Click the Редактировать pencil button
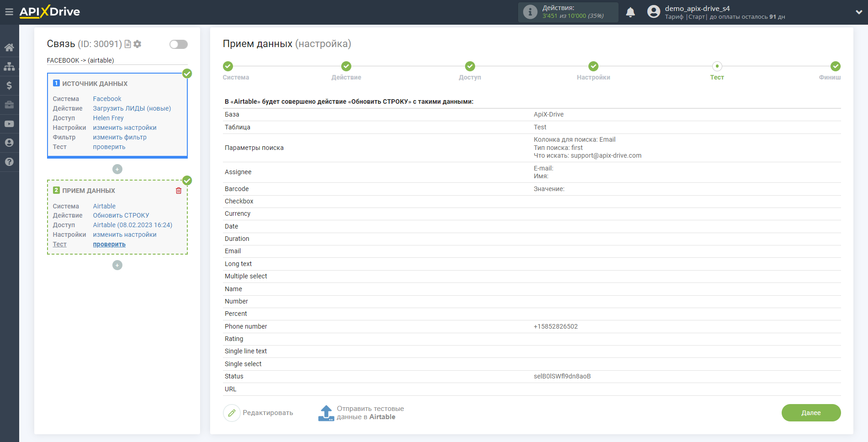The height and width of the screenshot is (442, 868). 259,413
